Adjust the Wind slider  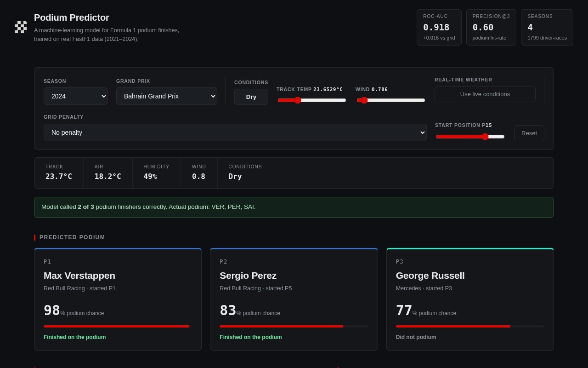[x=391, y=100]
